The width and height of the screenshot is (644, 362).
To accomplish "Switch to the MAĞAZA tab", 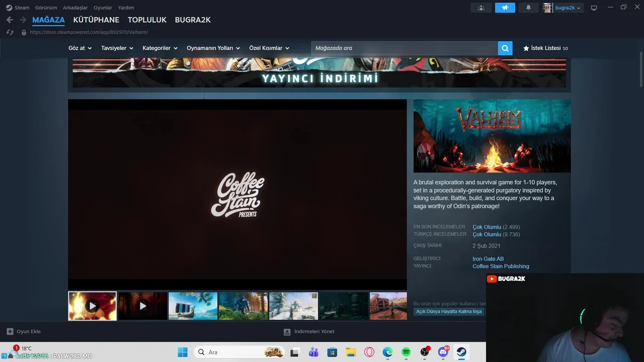I will (x=48, y=20).
